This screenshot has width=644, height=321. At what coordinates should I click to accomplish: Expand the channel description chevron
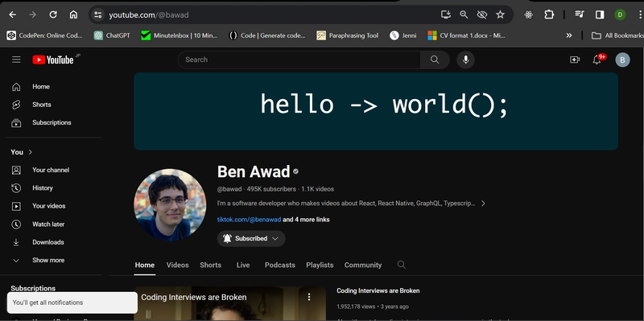(483, 204)
